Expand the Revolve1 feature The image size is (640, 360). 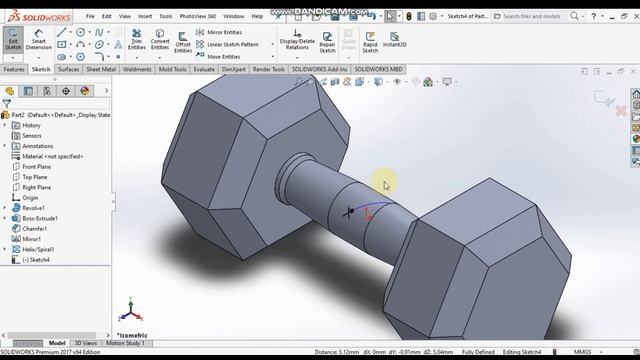pyautogui.click(x=5, y=208)
